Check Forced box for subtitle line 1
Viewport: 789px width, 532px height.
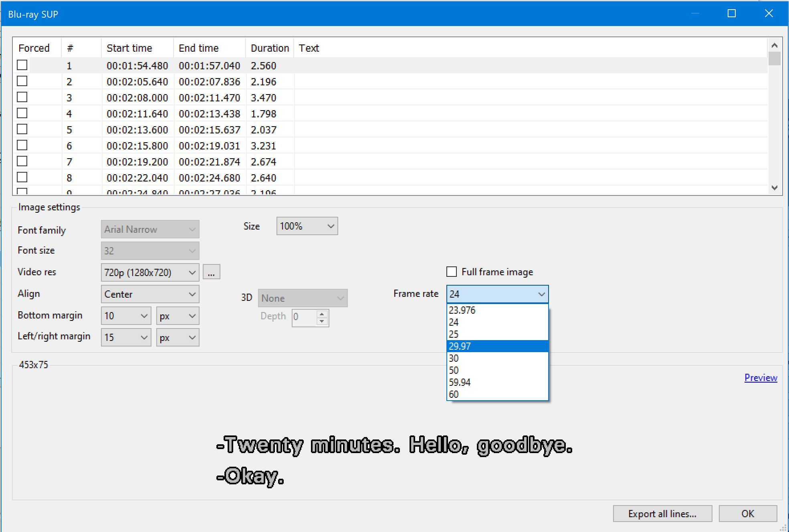[x=22, y=65]
